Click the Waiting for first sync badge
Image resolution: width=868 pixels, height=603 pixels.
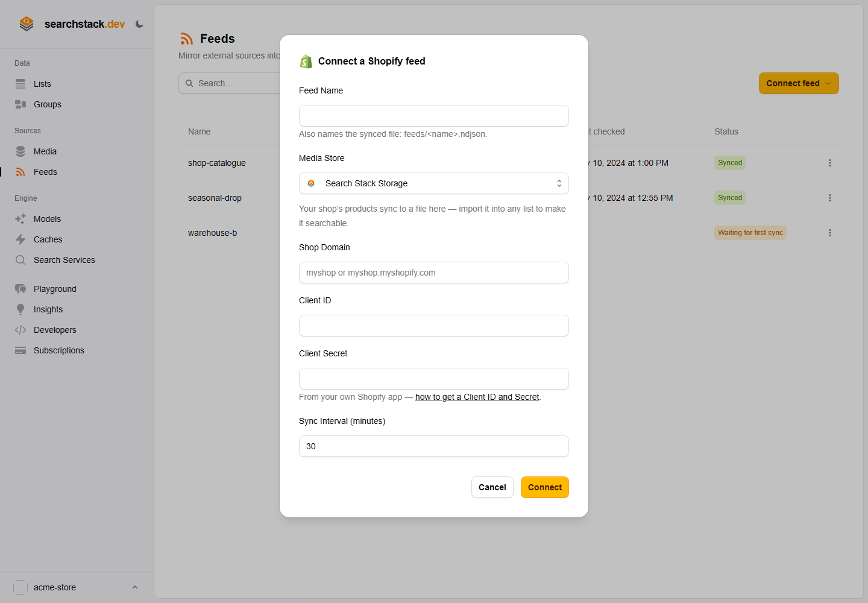click(750, 233)
